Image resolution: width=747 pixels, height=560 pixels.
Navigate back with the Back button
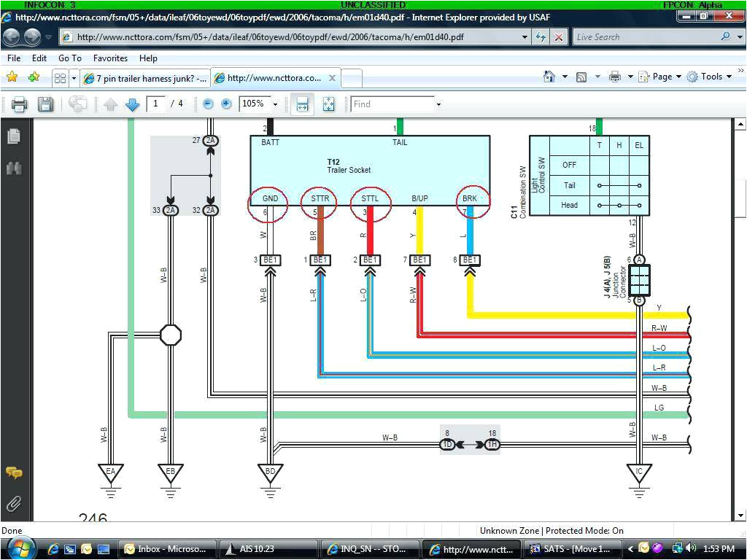point(11,36)
